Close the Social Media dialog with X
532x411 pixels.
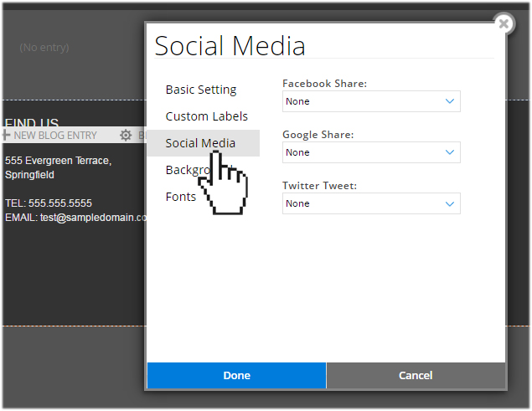(x=504, y=23)
